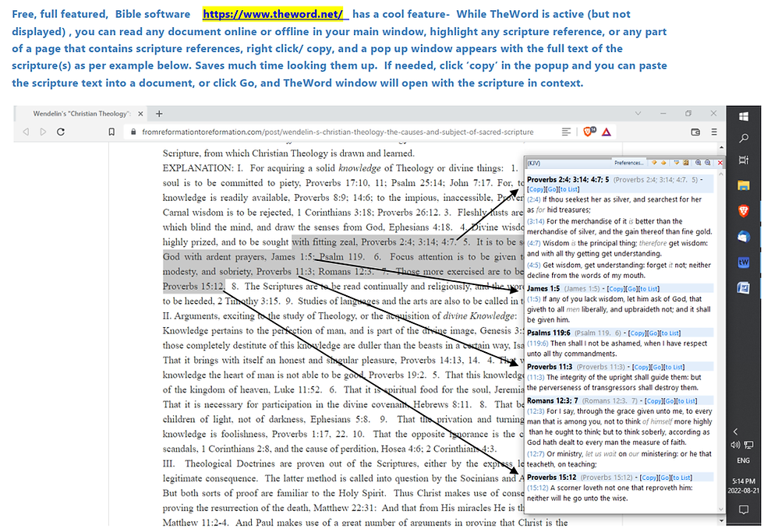Click Go for Romans 12:3; 7
This screenshot has height=532, width=764.
669,401
